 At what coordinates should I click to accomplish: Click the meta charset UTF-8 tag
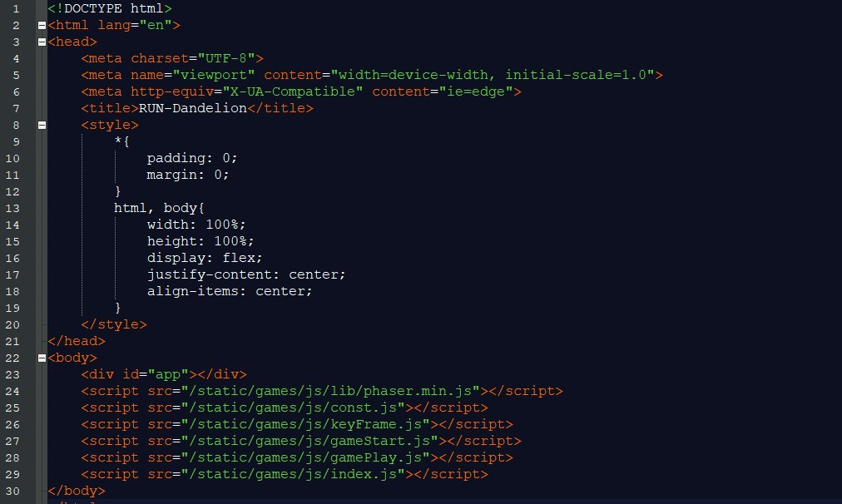click(172, 58)
